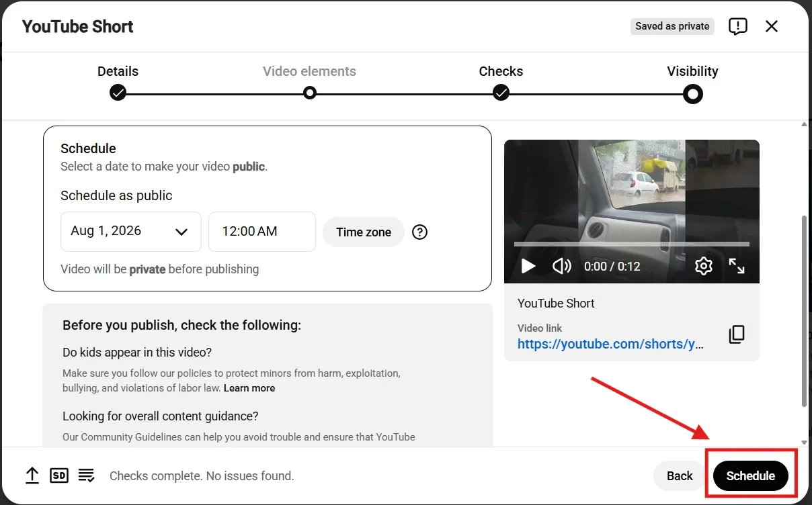Click the 0:00 / 0:12 time display

tap(612, 267)
